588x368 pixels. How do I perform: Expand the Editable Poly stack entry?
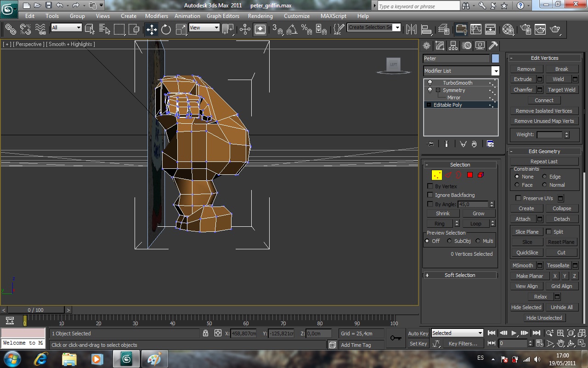click(x=429, y=105)
